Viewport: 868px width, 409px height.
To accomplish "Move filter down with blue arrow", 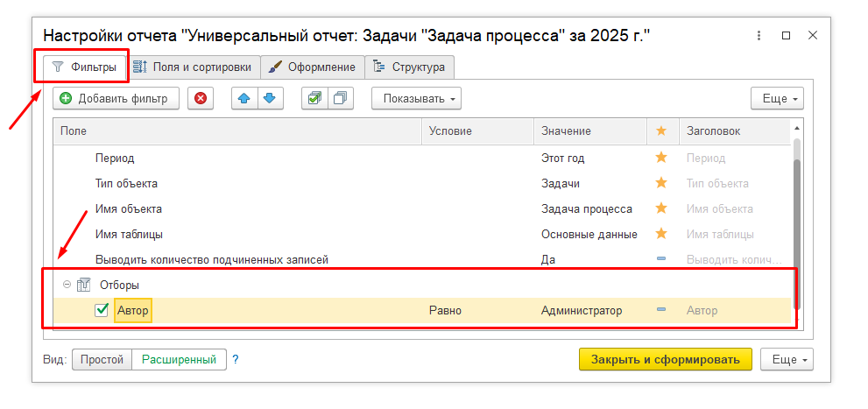I will click(270, 98).
